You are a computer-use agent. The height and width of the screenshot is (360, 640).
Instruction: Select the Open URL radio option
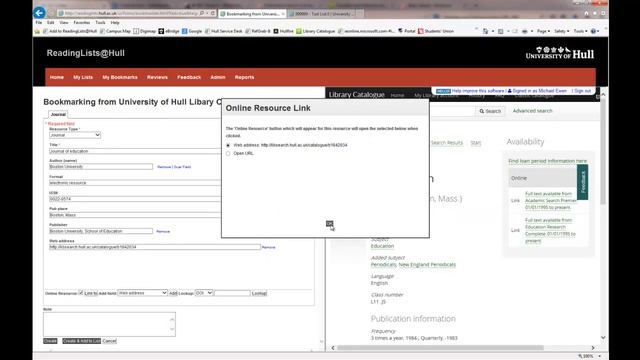(228, 153)
